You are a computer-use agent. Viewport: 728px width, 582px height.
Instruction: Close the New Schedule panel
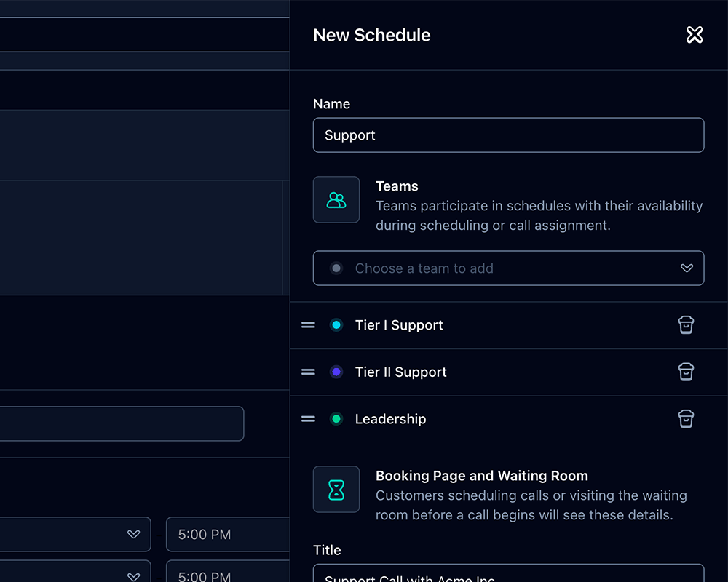click(x=695, y=35)
